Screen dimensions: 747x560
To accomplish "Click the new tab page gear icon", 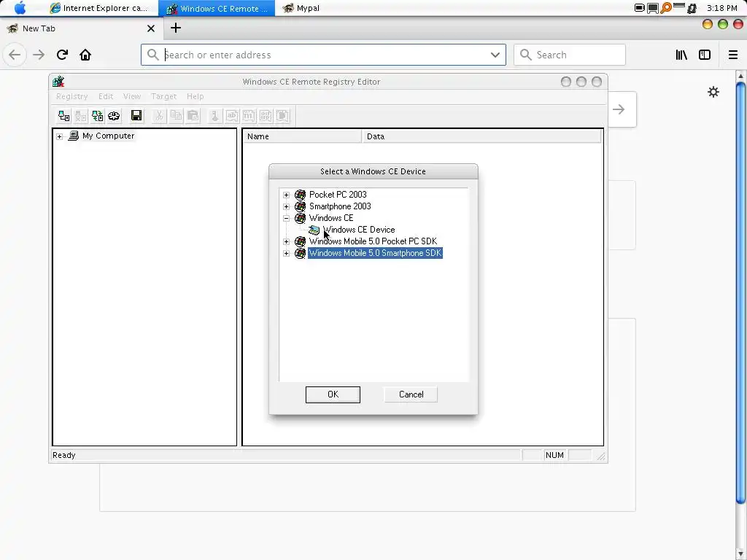I will coord(713,92).
